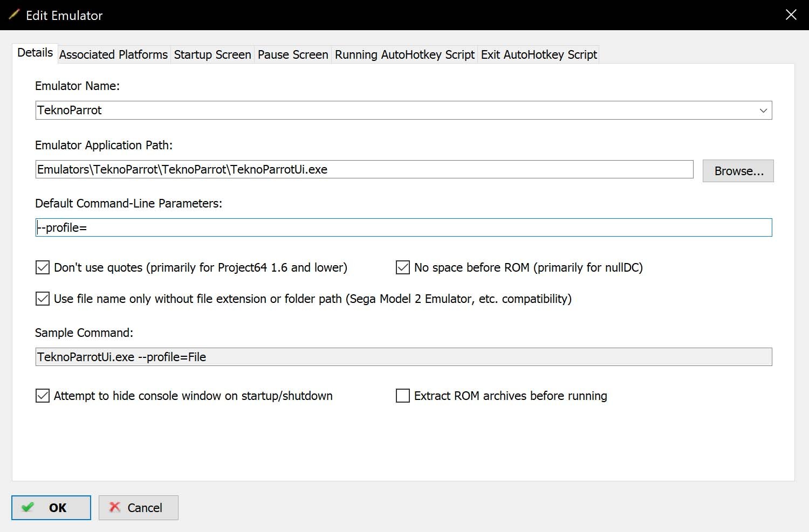This screenshot has width=809, height=532.
Task: Click the Emulator Application Path label
Action: pyautogui.click(x=104, y=145)
